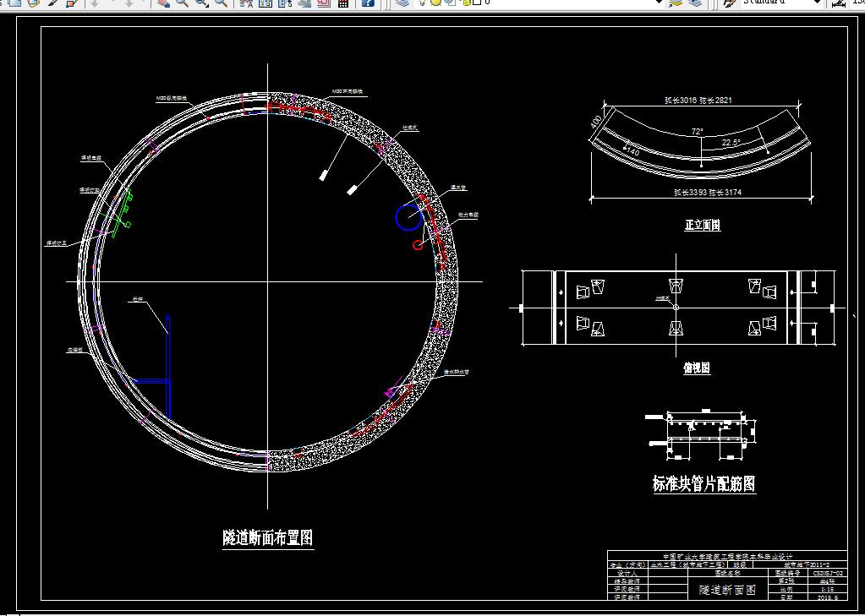The width and height of the screenshot is (865, 616).
Task: Open the Markup Set Manager icon
Action: pos(323,3)
